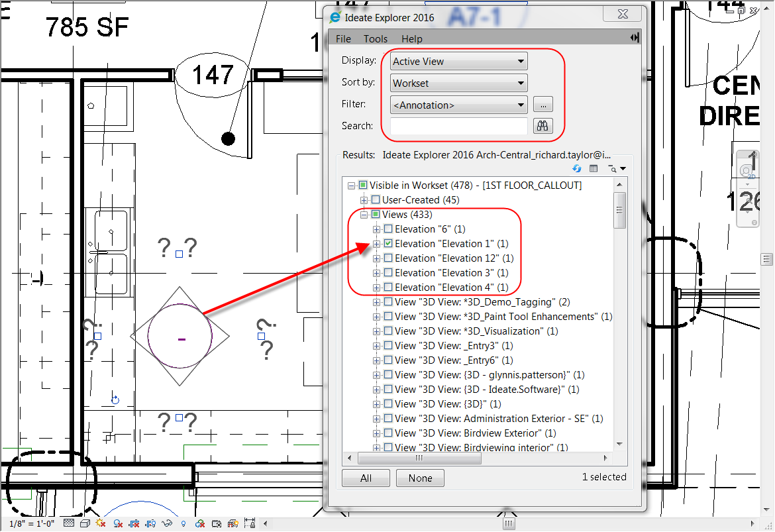775x532 pixels.
Task: Open the File menu
Action: [343, 38]
